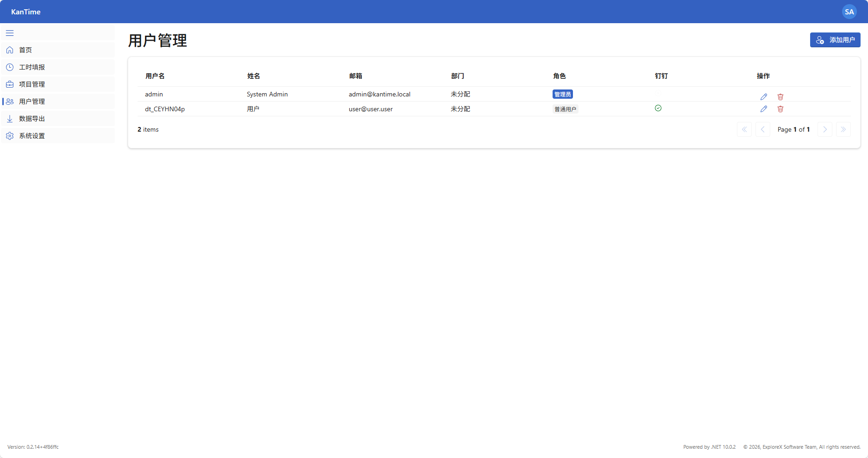The image size is (868, 458).
Task: Click the 用户名 column header
Action: [155, 76]
